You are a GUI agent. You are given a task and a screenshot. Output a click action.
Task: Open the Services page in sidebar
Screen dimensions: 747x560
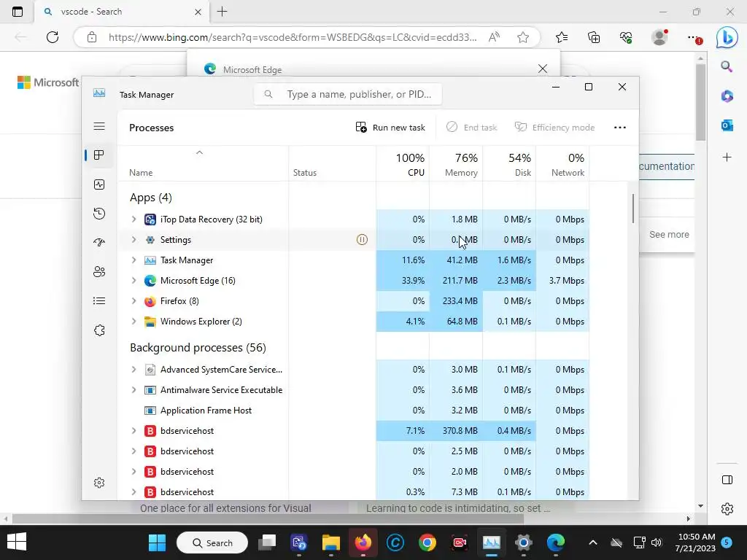[x=99, y=330]
